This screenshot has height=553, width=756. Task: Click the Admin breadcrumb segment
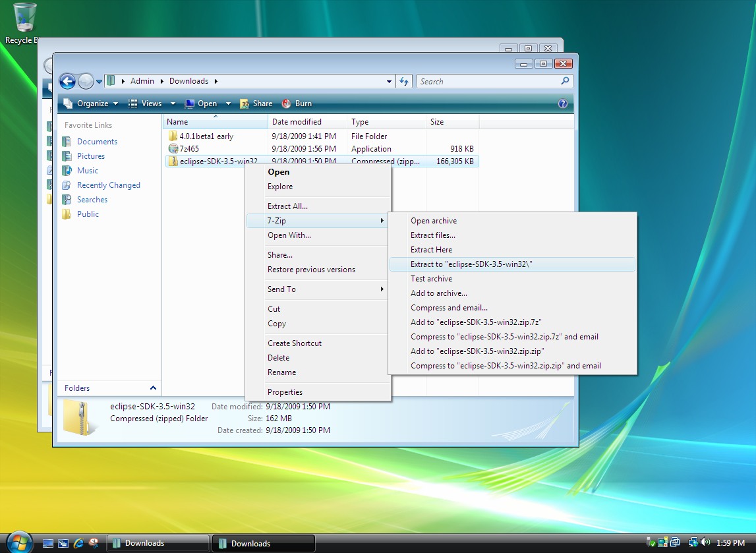click(x=142, y=82)
